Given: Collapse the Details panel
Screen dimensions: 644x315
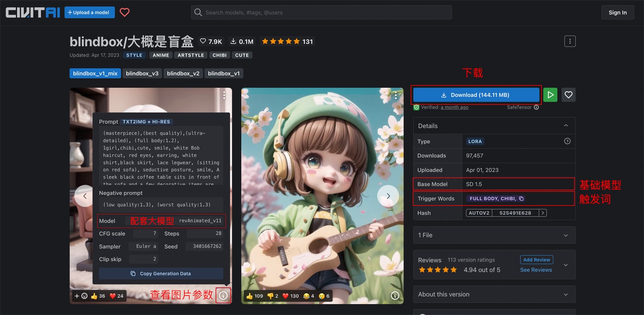Looking at the screenshot, I should 565,125.
